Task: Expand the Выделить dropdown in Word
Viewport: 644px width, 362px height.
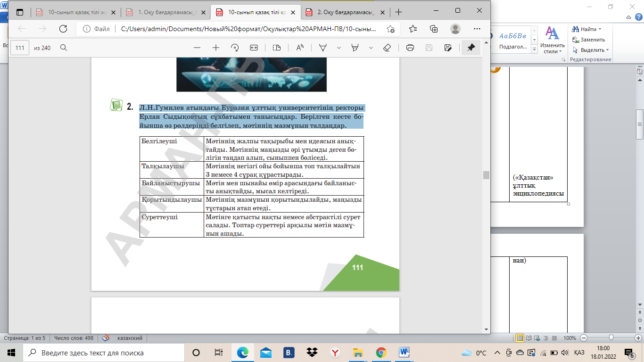Action: click(591, 50)
